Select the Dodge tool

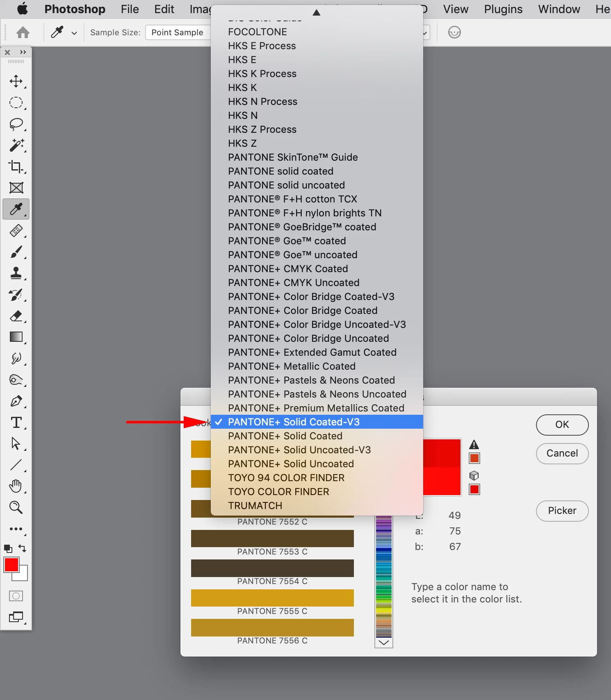click(x=16, y=380)
